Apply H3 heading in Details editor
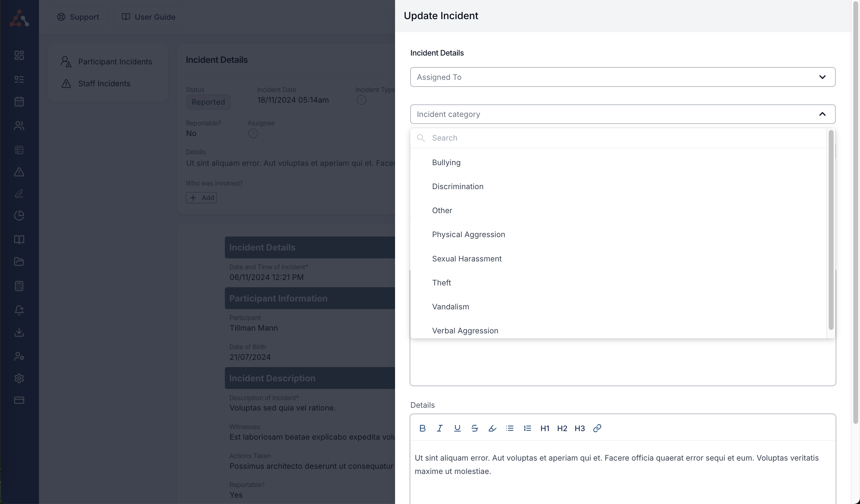 coord(580,428)
